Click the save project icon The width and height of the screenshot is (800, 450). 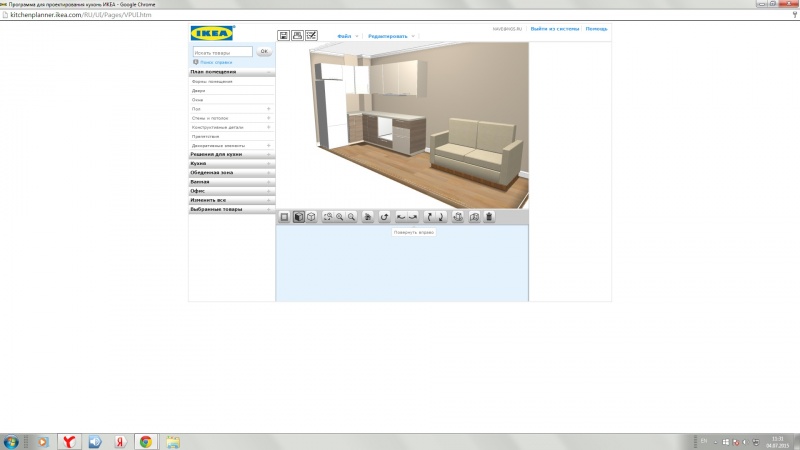283,36
